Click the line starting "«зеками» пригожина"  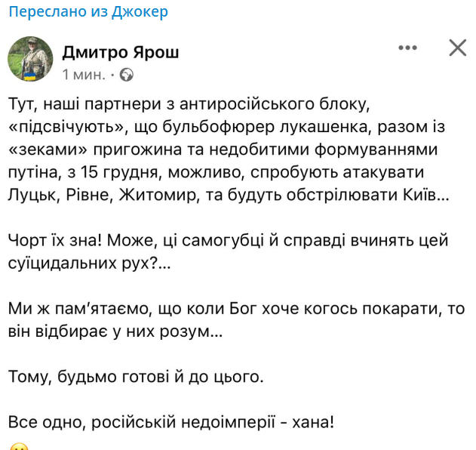[x=223, y=149]
